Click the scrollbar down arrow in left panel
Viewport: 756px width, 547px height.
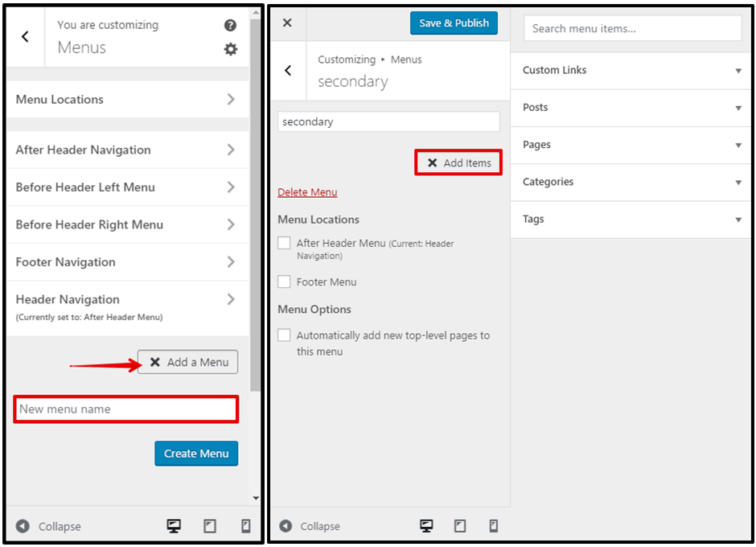[x=256, y=498]
